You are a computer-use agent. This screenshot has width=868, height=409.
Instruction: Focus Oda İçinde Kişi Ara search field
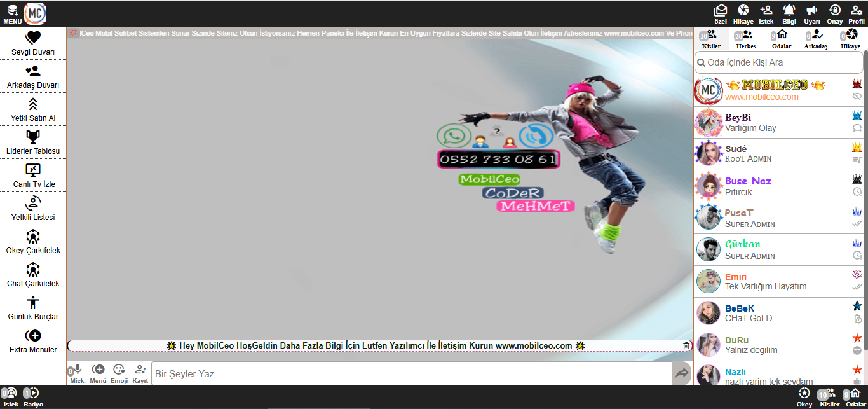coord(778,62)
